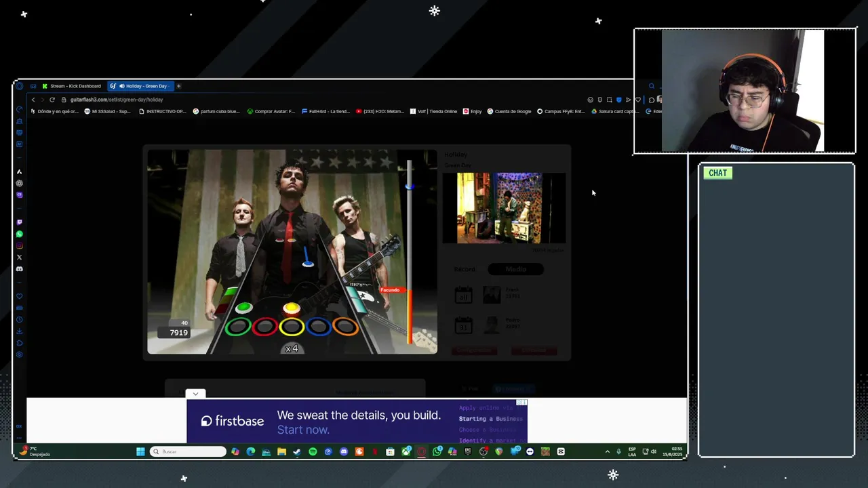
Task: Click the volume icon in system tray
Action: [x=654, y=451]
